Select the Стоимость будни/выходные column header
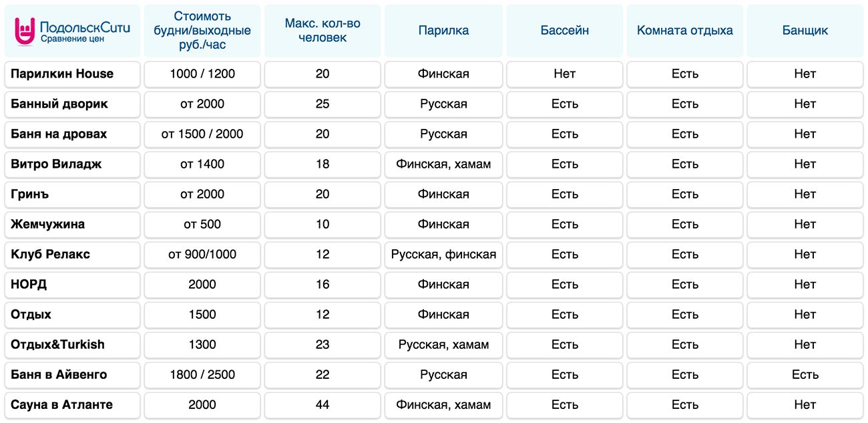Viewport: 868px width, 423px height. click(x=202, y=31)
